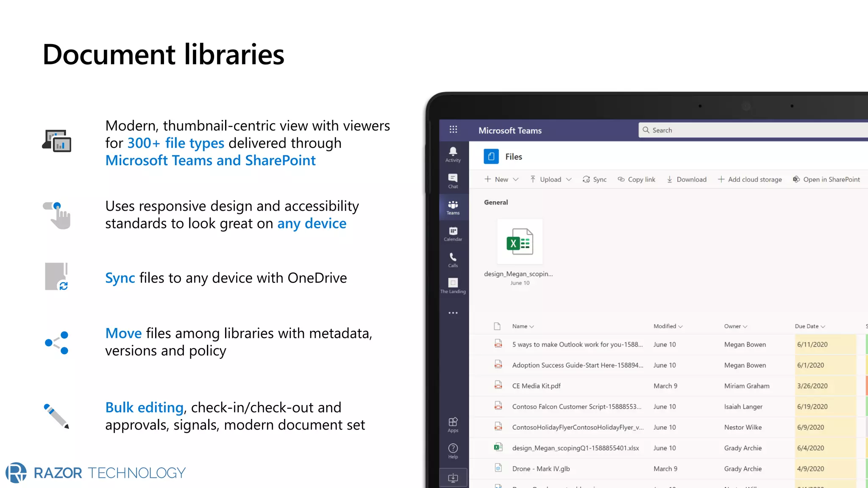Open design_Megan_scopingQ1-1588855401.xlsx in list
This screenshot has width=868, height=488.
click(576, 448)
